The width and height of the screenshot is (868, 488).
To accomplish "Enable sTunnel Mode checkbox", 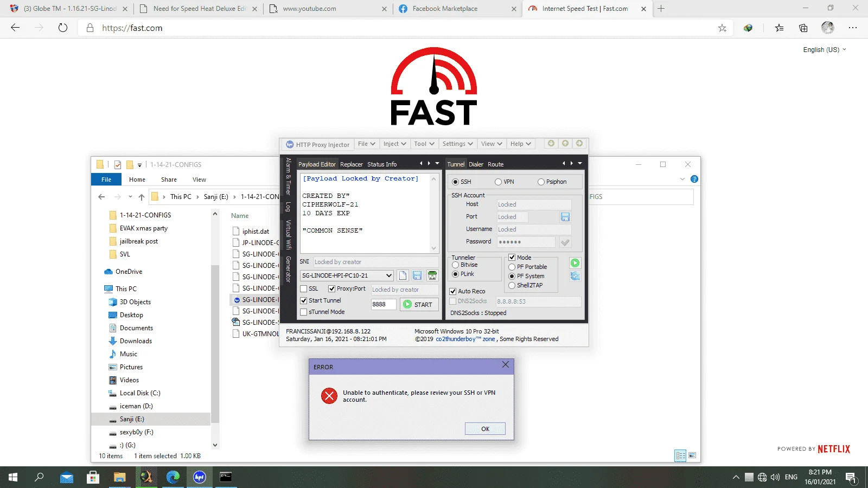I will tap(304, 312).
